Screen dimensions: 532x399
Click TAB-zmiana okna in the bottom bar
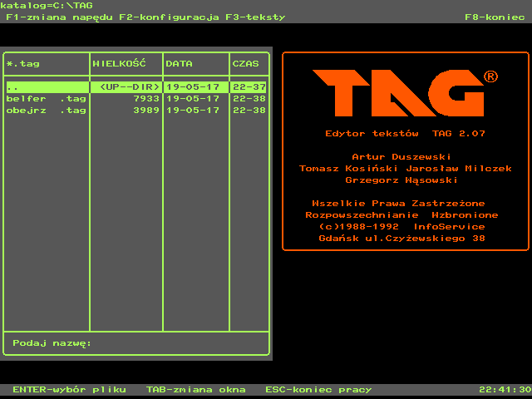195,389
